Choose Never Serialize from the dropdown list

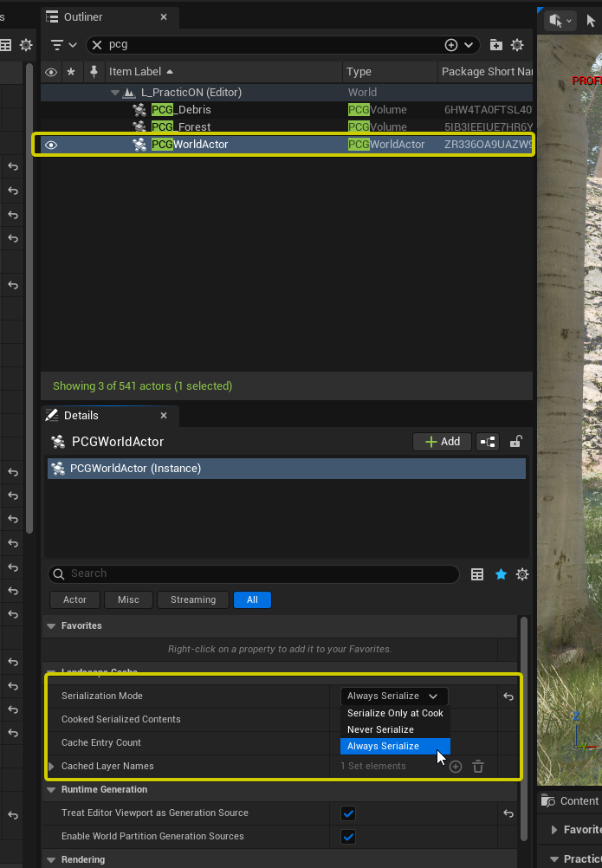coord(380,729)
